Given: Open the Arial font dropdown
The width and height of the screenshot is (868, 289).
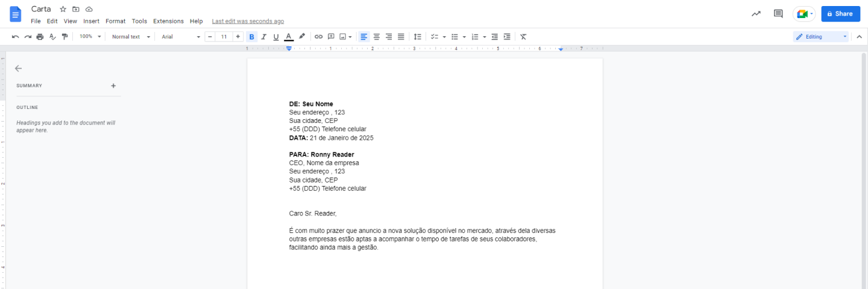Looking at the screenshot, I should tap(180, 37).
